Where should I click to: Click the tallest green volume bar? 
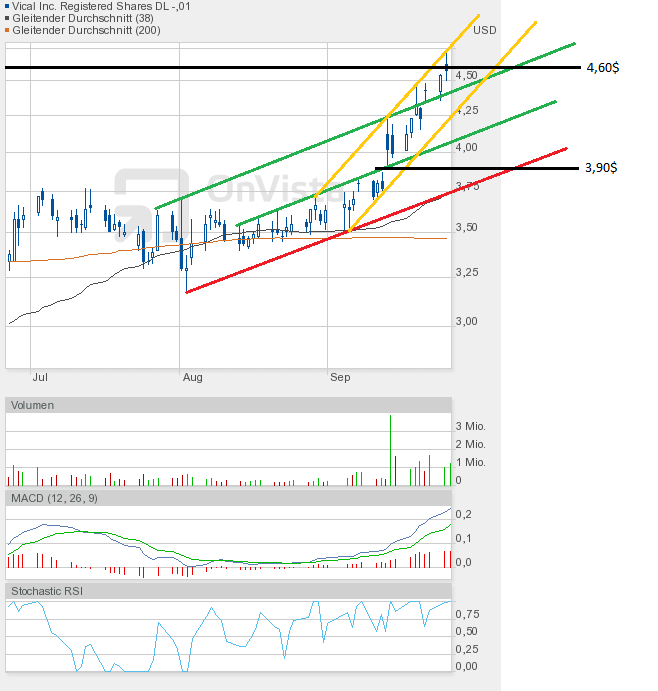390,450
